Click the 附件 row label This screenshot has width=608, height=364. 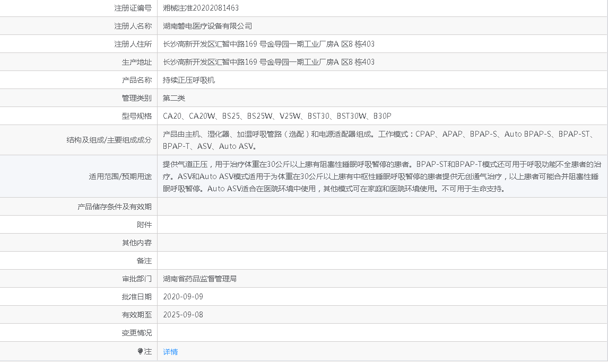144,225
